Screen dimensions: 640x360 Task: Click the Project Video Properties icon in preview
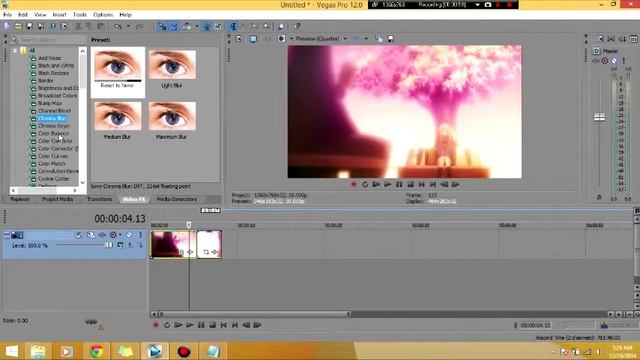pos(239,39)
